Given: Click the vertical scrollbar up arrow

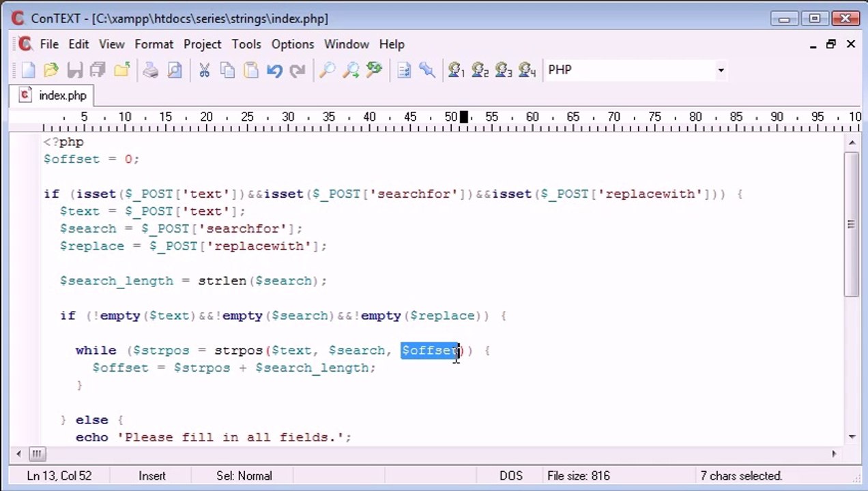Looking at the screenshot, I should [x=851, y=142].
